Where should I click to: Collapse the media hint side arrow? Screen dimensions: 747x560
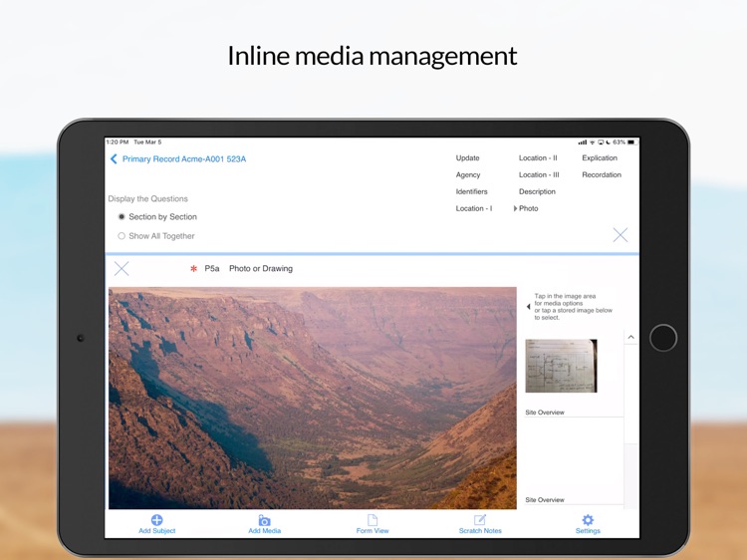(x=528, y=307)
